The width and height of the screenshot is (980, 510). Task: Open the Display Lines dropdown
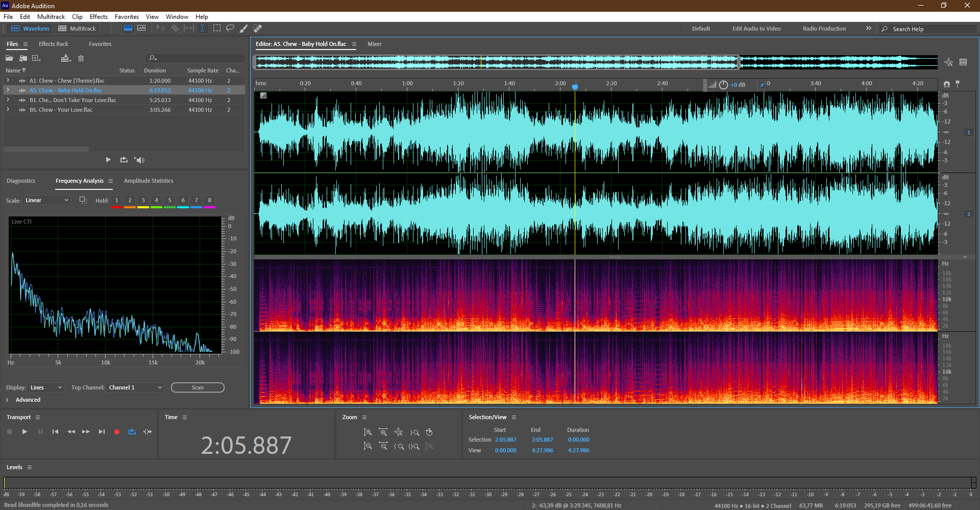46,387
